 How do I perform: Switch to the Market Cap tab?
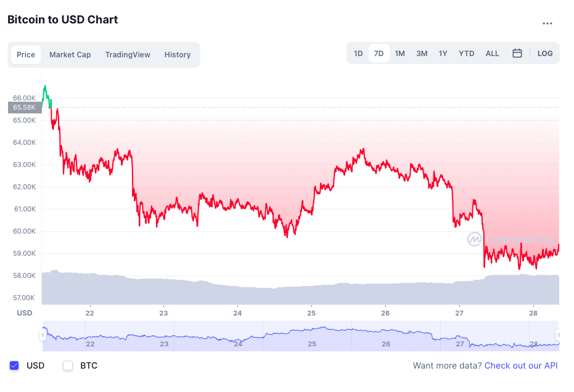pyautogui.click(x=70, y=54)
